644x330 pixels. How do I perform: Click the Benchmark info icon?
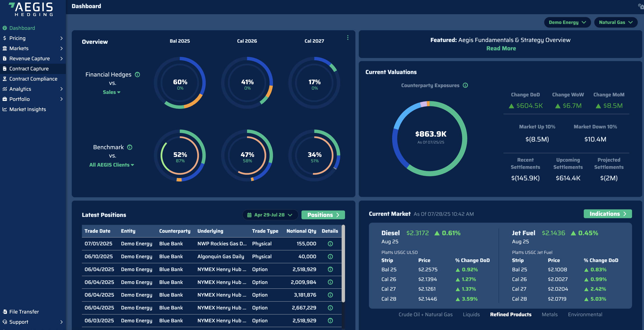[130, 147]
